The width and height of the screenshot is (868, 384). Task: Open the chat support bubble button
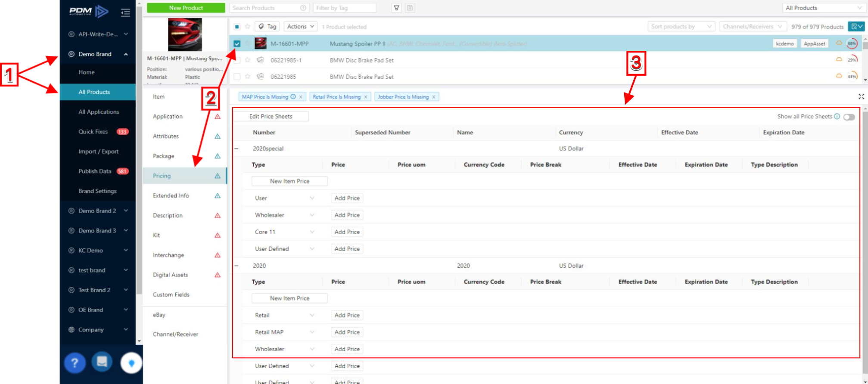click(102, 362)
